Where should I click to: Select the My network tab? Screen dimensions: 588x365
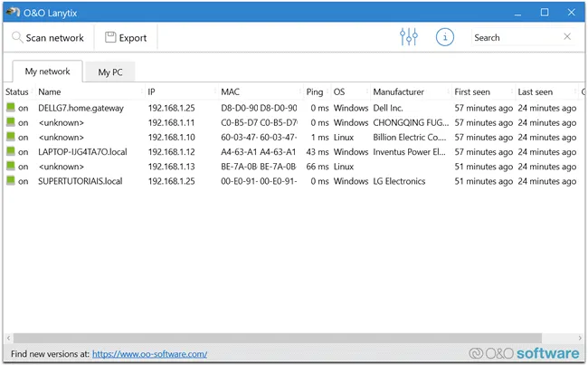pyautogui.click(x=47, y=72)
